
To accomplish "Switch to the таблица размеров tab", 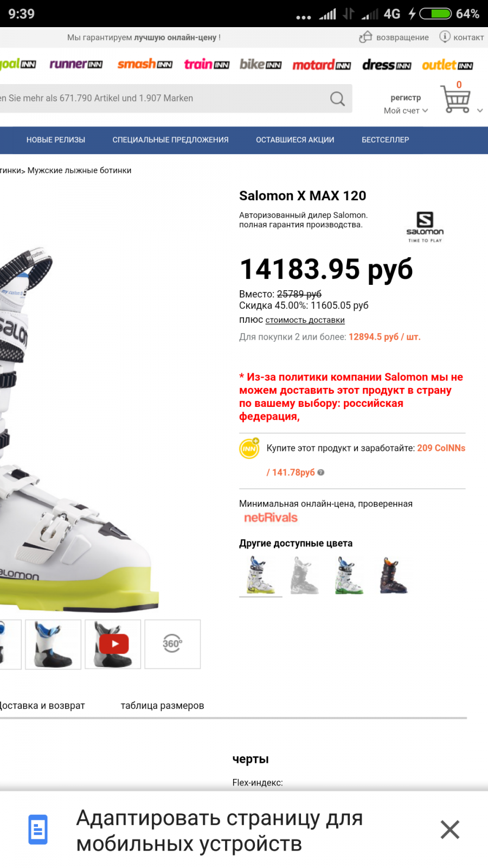I will click(162, 706).
